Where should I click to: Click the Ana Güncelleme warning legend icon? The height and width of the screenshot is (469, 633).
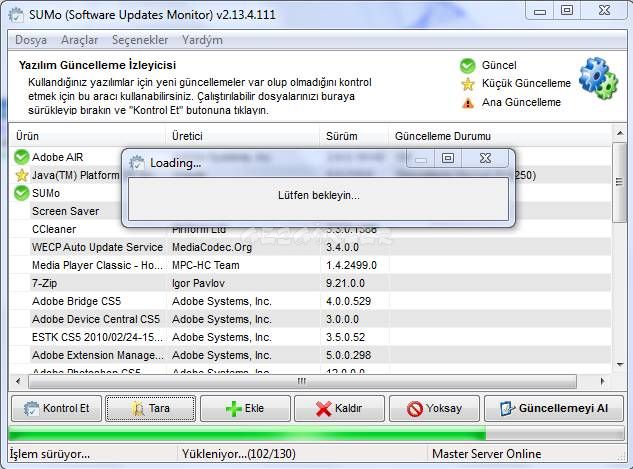[467, 103]
